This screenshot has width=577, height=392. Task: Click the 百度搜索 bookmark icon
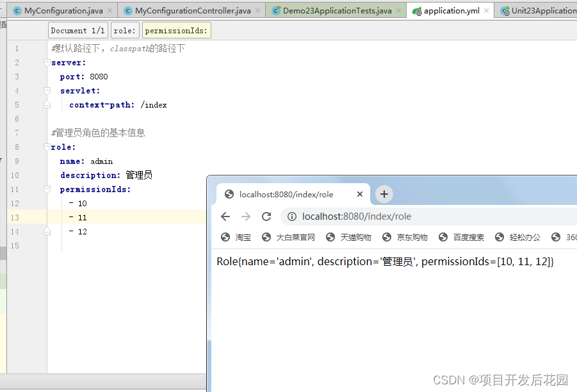[442, 237]
